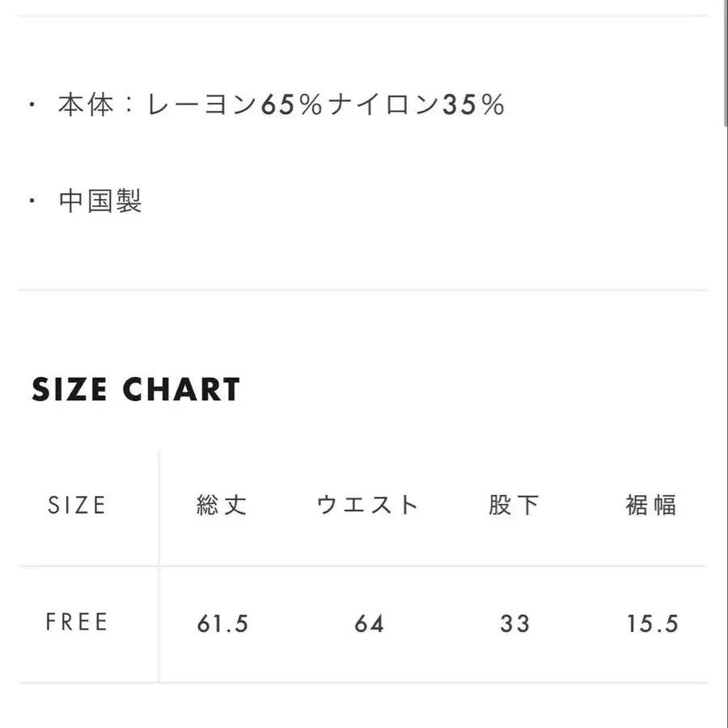Click the bullet before 本体 line
Viewport: 728px width, 728px height.
pyautogui.click(x=32, y=104)
